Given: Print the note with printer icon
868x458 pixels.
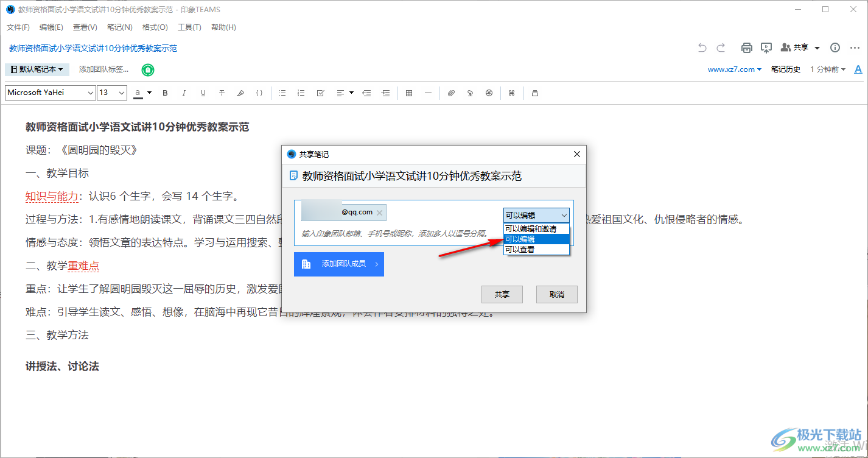Looking at the screenshot, I should [x=747, y=48].
